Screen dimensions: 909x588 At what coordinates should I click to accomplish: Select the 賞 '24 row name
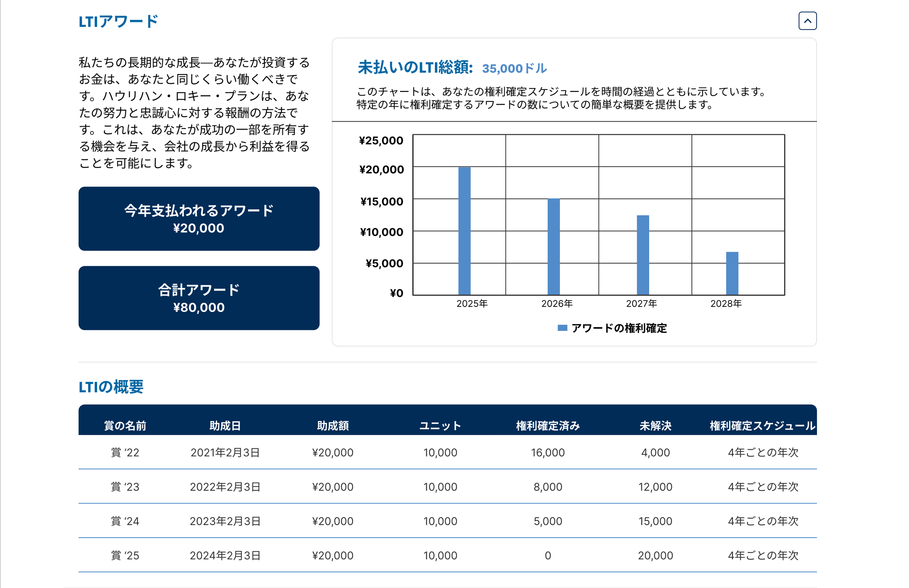125,521
